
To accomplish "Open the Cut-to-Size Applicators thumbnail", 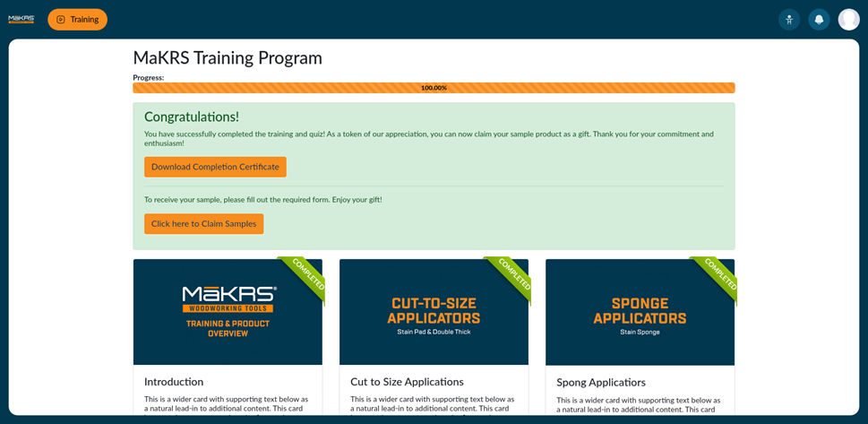I will tap(434, 312).
